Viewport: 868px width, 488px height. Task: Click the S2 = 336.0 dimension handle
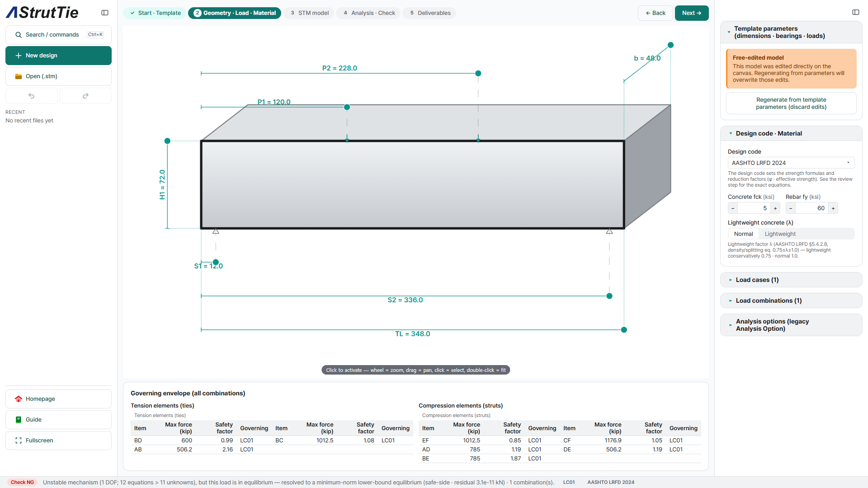(609, 296)
